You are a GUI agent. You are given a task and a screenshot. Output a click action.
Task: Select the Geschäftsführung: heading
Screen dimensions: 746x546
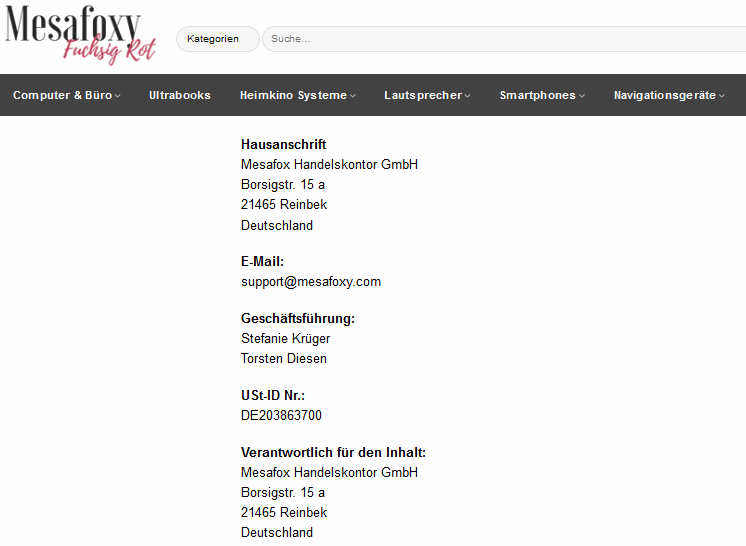(x=298, y=319)
